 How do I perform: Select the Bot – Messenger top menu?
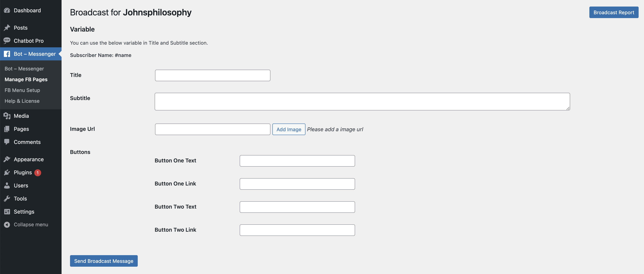(x=31, y=54)
